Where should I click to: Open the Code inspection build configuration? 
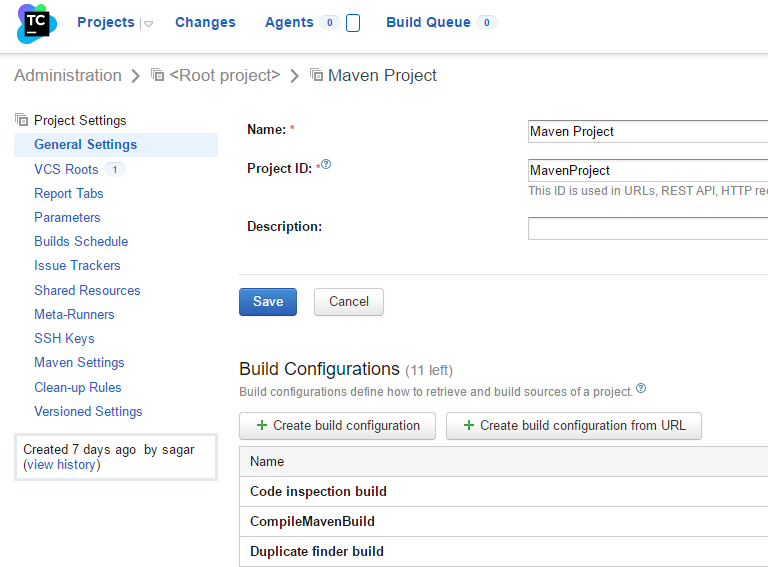pos(318,491)
